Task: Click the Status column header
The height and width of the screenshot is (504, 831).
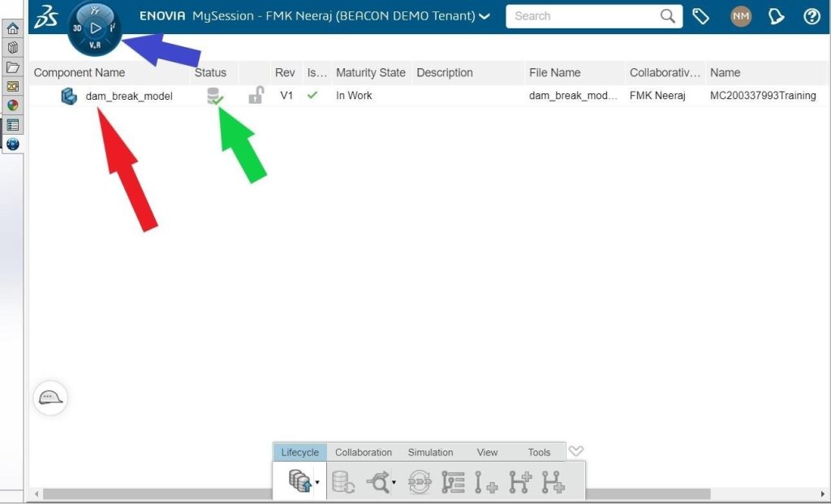Action: [210, 72]
